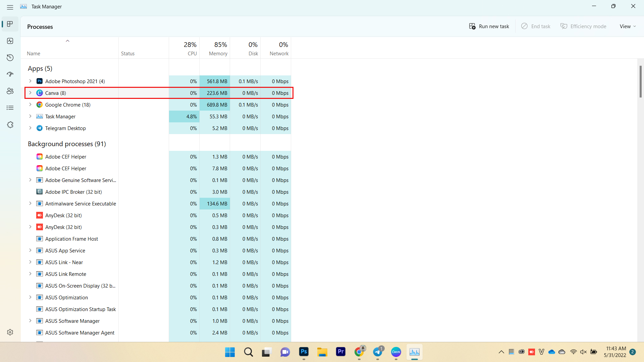Select the Google Chrome process icon
The image size is (644, 362).
coord(40,105)
